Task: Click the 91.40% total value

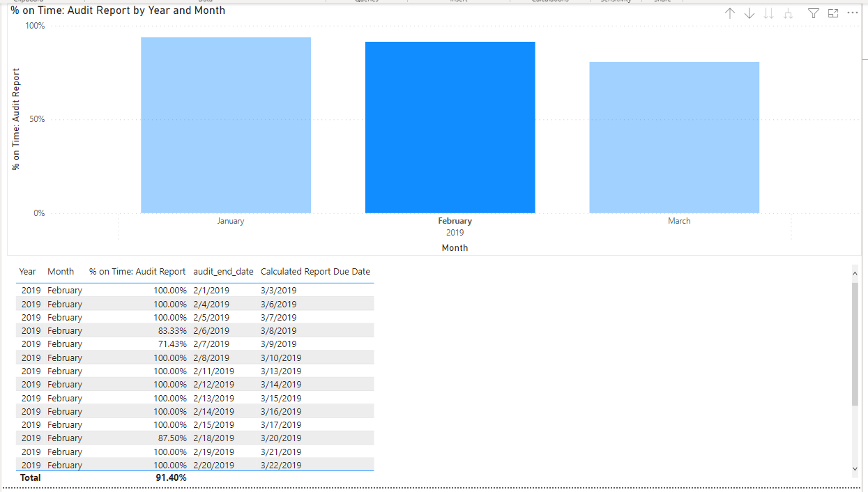Action: 172,478
